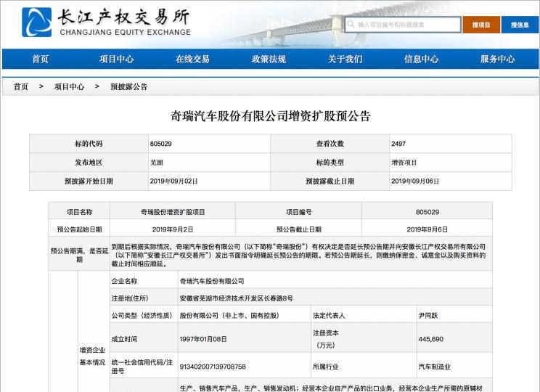Click the 注册地(住所) label cell

point(144,298)
